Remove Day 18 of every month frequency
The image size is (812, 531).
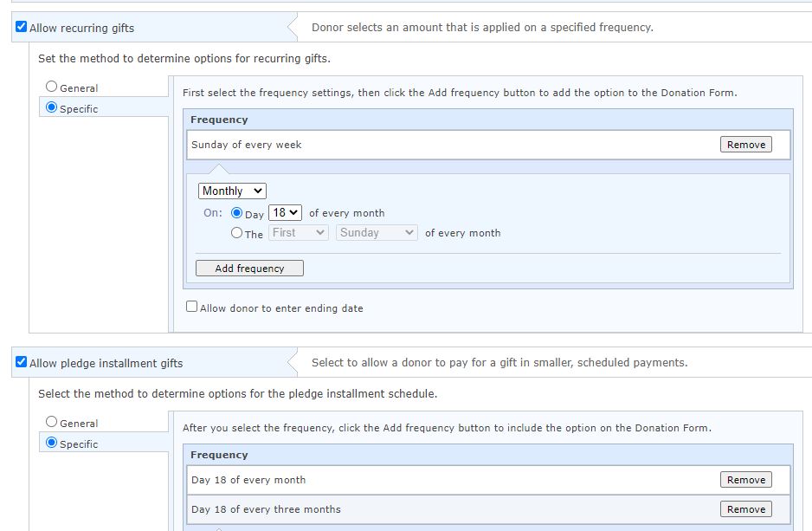pyautogui.click(x=745, y=480)
